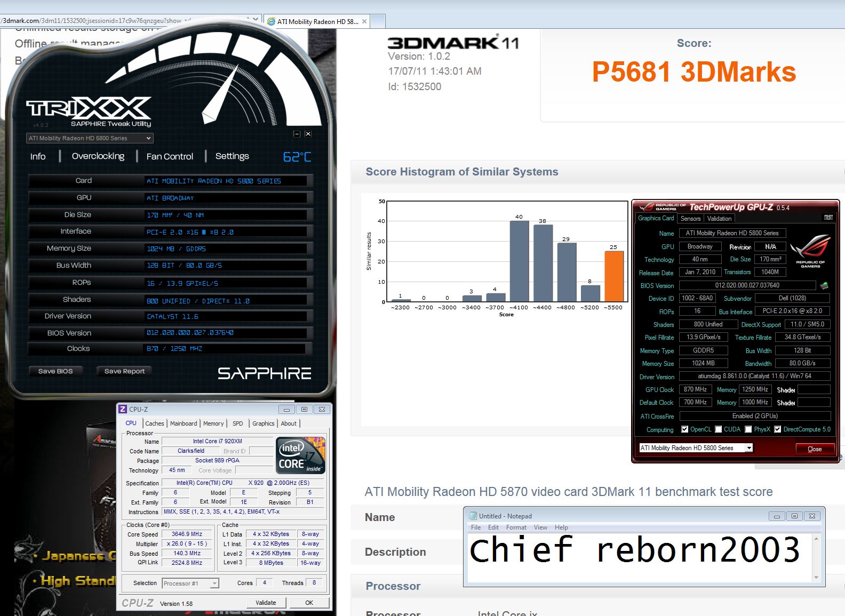Open the Notepad Edit menu

pyautogui.click(x=493, y=527)
